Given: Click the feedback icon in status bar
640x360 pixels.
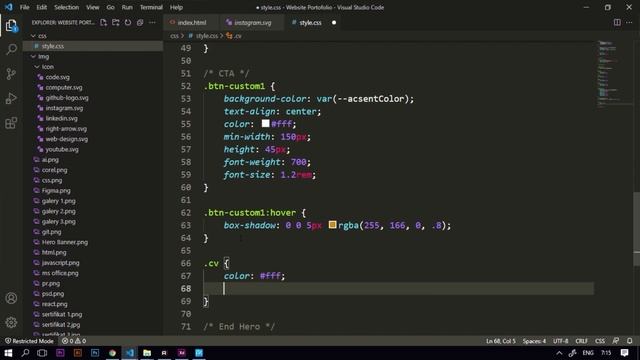Looking at the screenshot, I should [x=616, y=341].
